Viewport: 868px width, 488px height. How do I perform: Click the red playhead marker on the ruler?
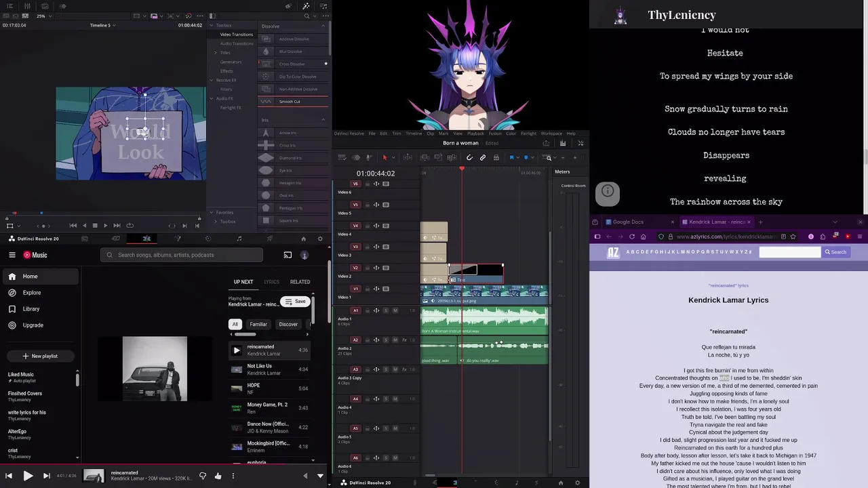click(x=462, y=168)
